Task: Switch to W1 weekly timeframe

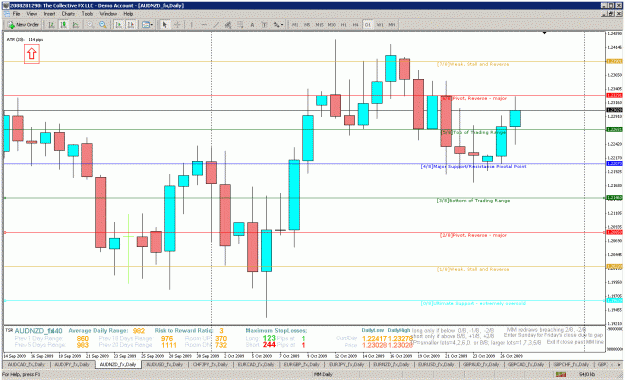Action: coord(380,25)
